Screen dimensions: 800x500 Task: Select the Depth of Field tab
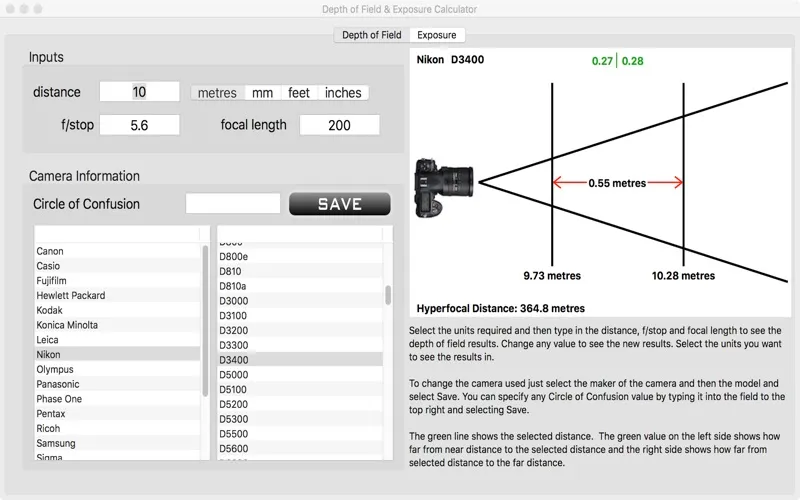[371, 35]
